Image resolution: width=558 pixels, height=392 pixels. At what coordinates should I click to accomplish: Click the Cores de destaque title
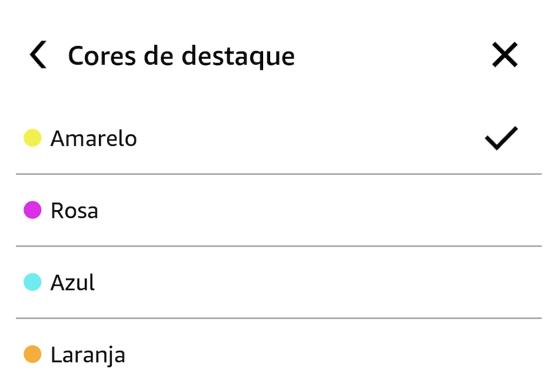181,56
